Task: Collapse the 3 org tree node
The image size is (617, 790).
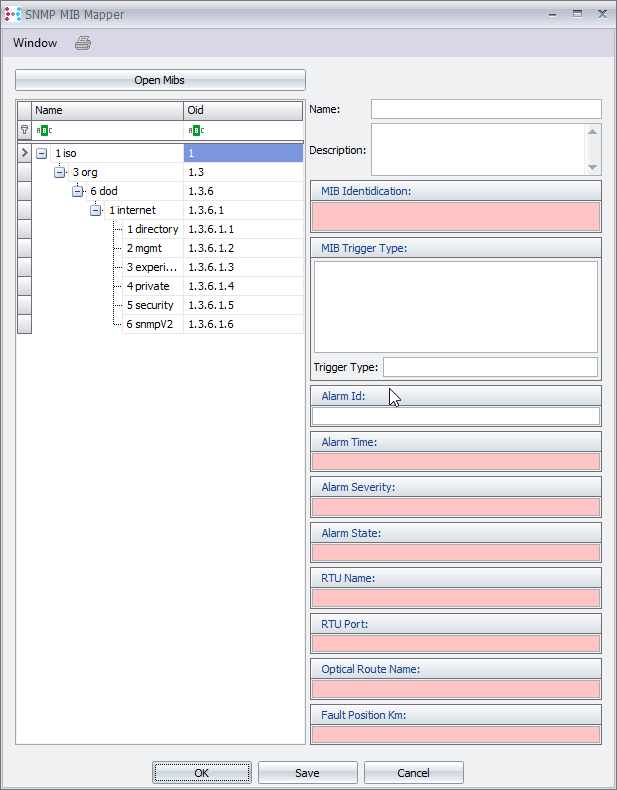Action: point(59,172)
